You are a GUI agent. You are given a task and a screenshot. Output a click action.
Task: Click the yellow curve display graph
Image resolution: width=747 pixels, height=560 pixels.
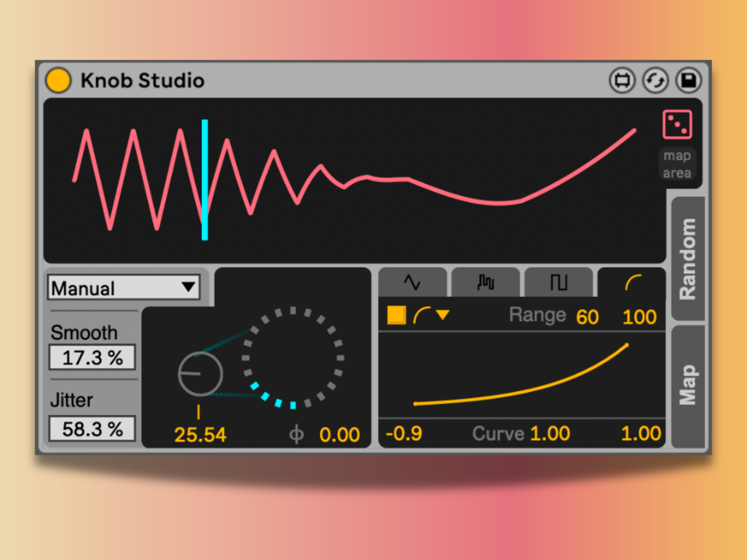coord(522,375)
